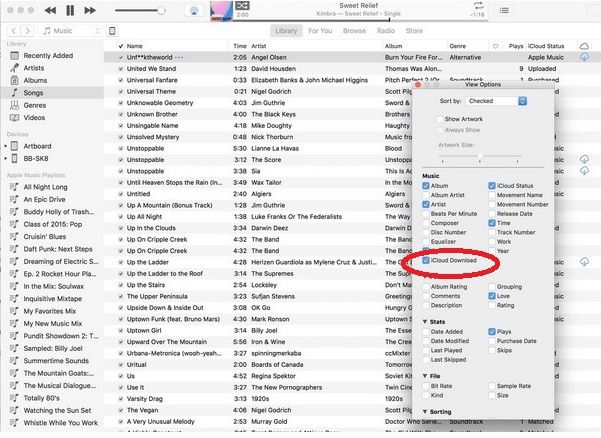Viewport: 601px width, 438px height.
Task: Uncheck the iCloud Status column option
Action: (492, 185)
